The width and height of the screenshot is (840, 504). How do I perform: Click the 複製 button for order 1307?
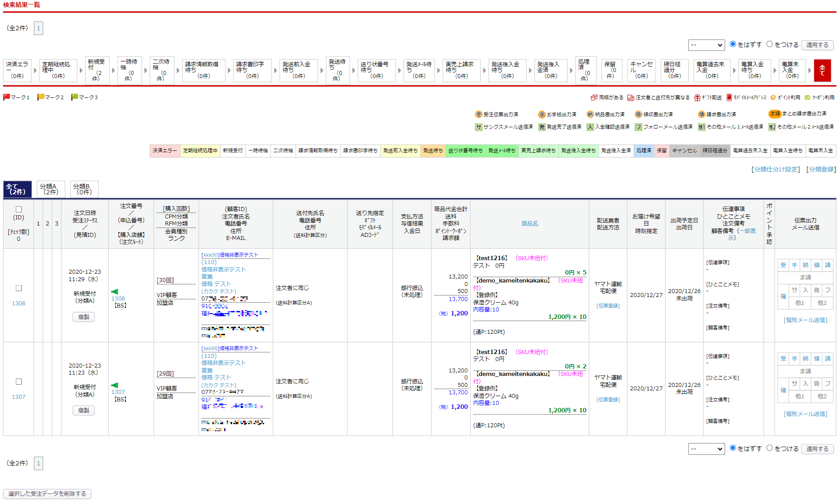pyautogui.click(x=83, y=411)
